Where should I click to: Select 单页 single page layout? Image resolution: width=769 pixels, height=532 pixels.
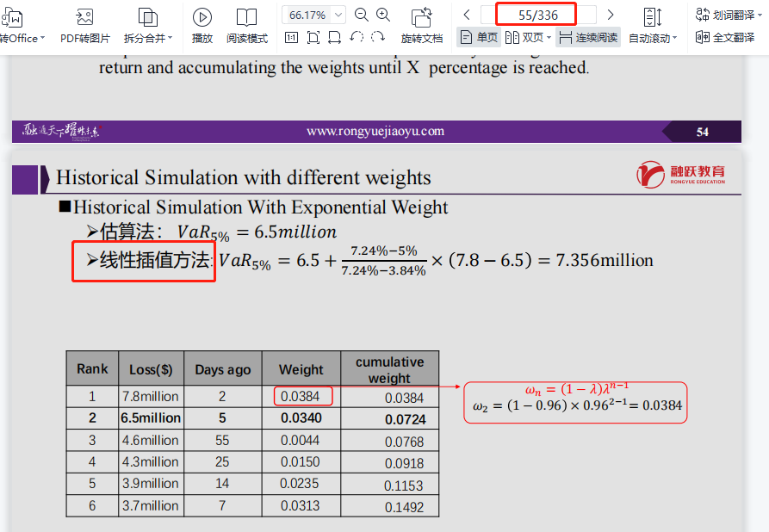479,37
